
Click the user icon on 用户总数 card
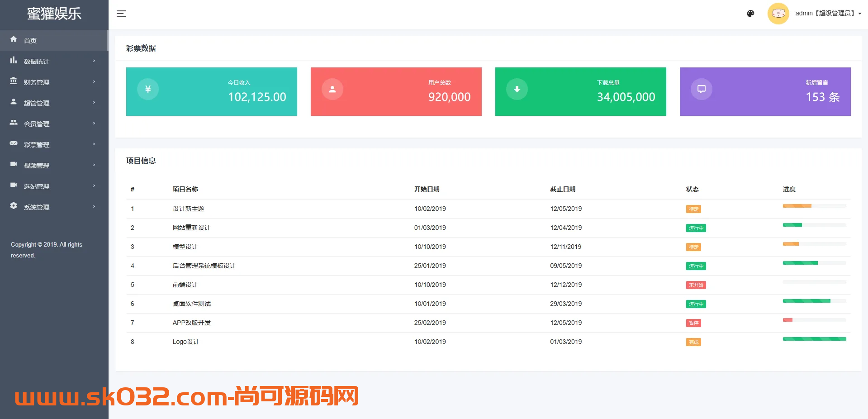tap(332, 89)
